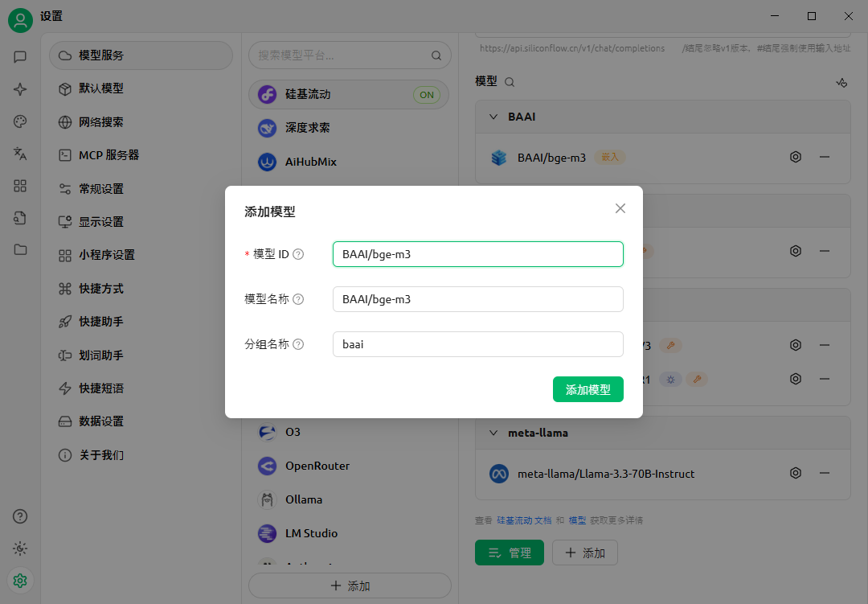The height and width of the screenshot is (604, 868).
Task: Open the palette painting sidebar icon
Action: pyautogui.click(x=20, y=121)
